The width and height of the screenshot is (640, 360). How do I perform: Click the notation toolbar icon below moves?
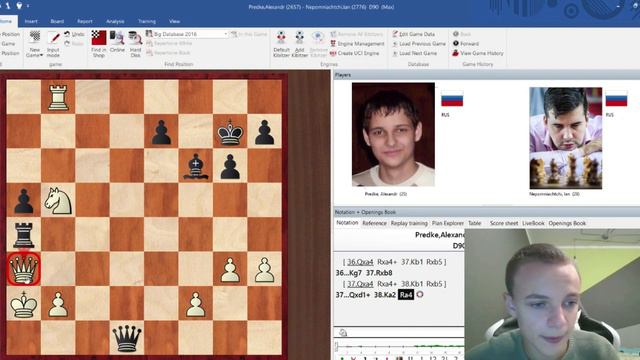343,333
